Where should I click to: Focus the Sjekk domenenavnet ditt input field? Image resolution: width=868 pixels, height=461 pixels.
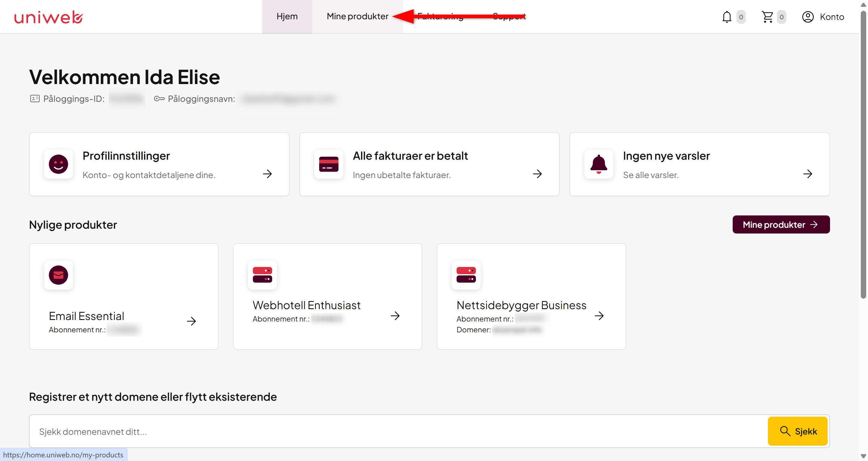click(398, 431)
